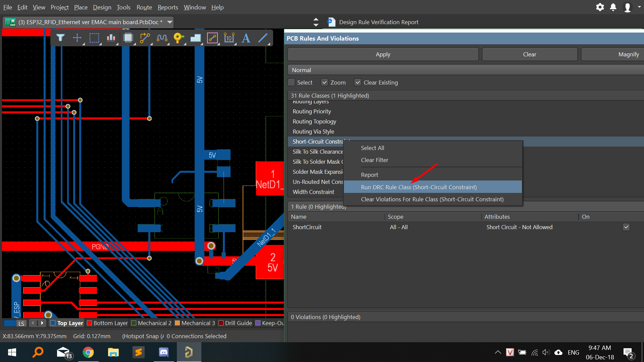
Task: Click the LS layer set button
Action: click(21, 323)
